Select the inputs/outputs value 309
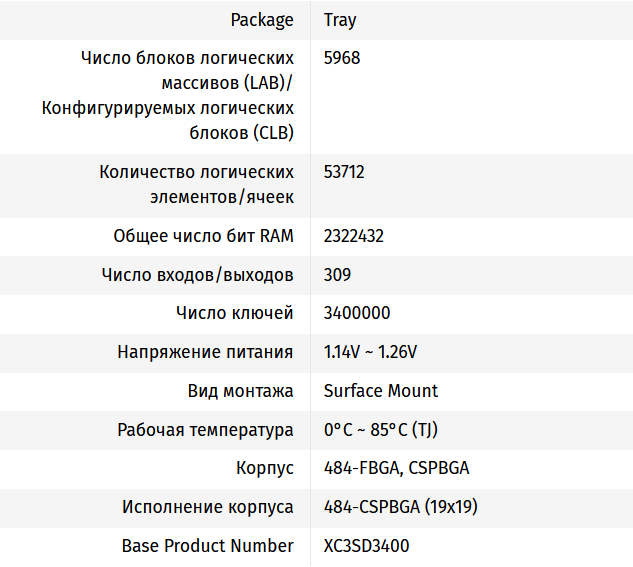The image size is (633, 567). click(337, 275)
